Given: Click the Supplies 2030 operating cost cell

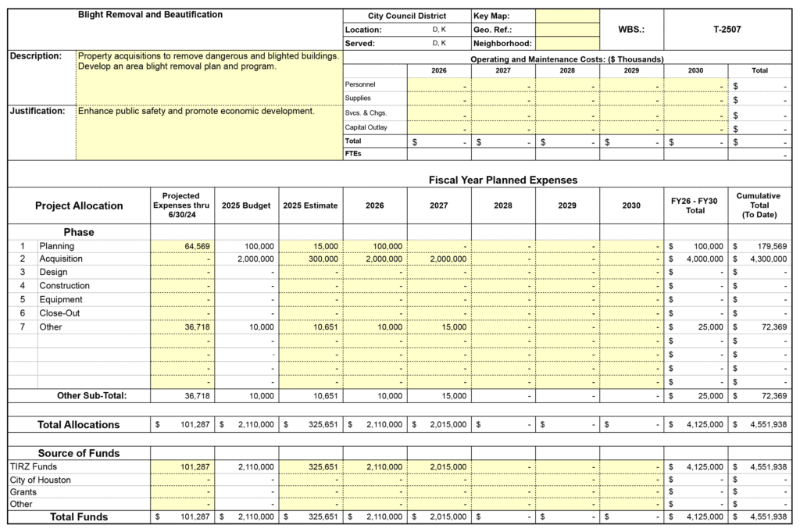Looking at the screenshot, I should pyautogui.click(x=695, y=99).
